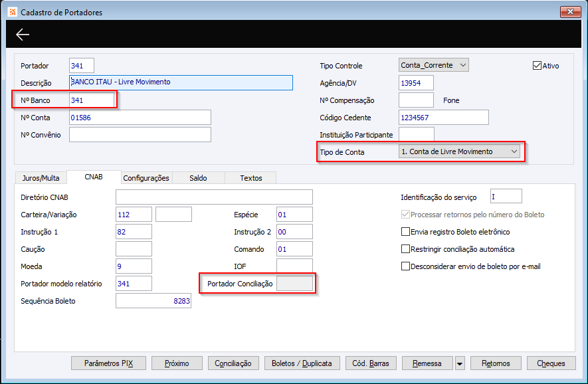Click the app icon in the title bar

[13, 12]
